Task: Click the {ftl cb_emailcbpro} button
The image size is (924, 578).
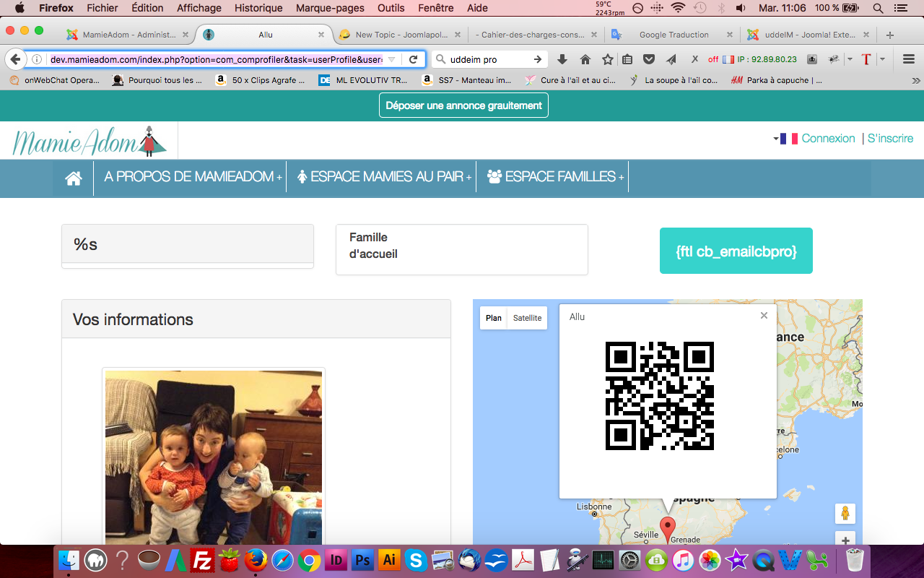Action: coord(736,251)
